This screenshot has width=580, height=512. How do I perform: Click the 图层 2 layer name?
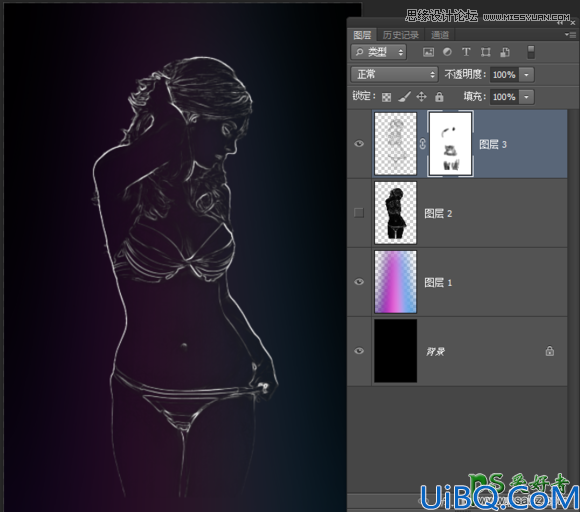[x=438, y=213]
